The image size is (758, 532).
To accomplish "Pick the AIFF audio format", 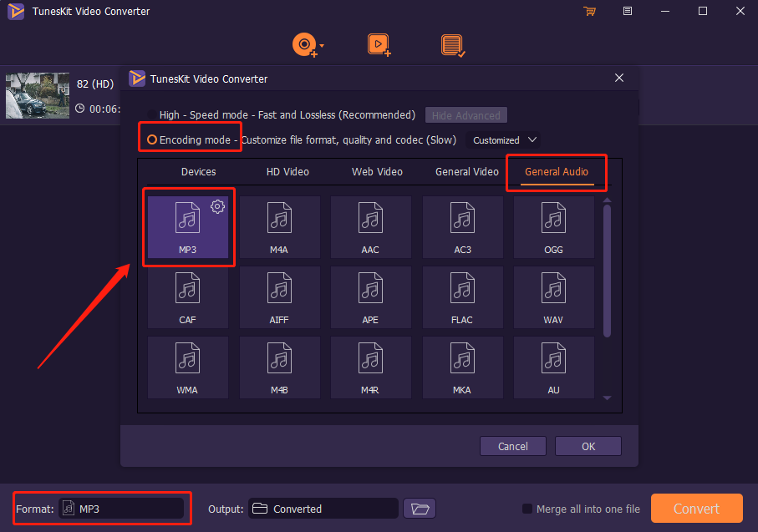I will tap(279, 297).
